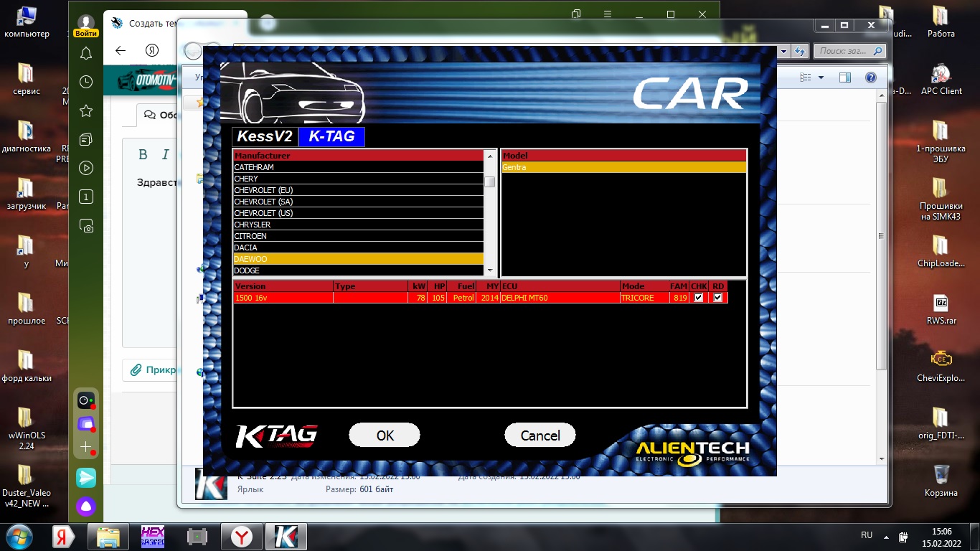Open the HEX editor taskbar icon
Image resolution: width=980 pixels, height=551 pixels.
pyautogui.click(x=153, y=537)
